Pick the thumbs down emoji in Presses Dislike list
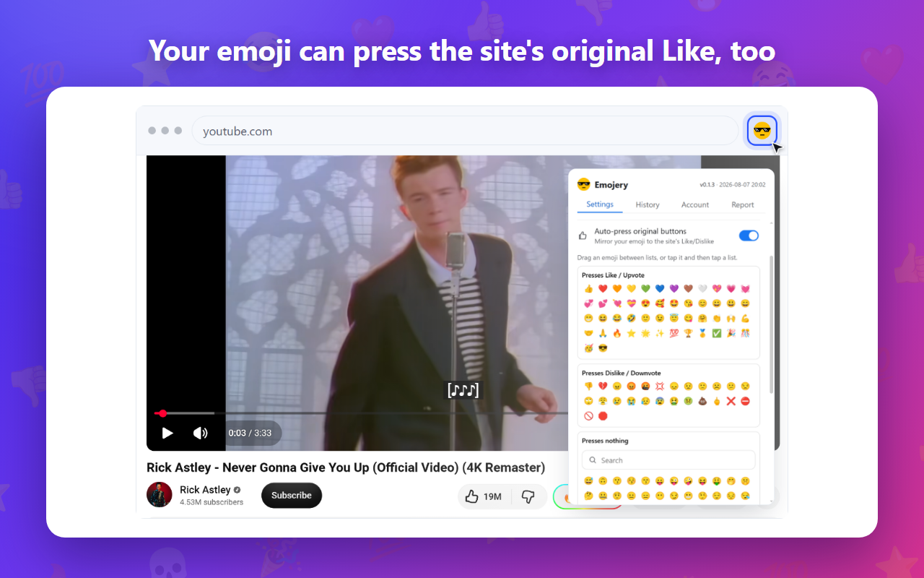924x578 pixels. (x=588, y=386)
